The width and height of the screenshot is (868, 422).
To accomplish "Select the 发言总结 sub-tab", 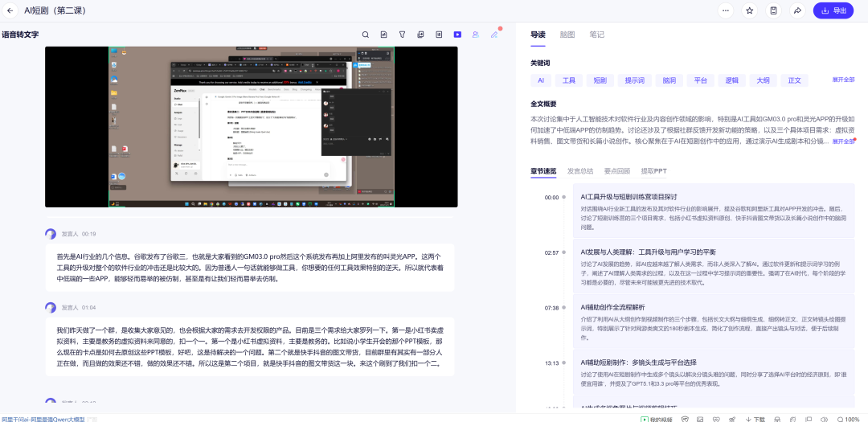I will (x=580, y=171).
